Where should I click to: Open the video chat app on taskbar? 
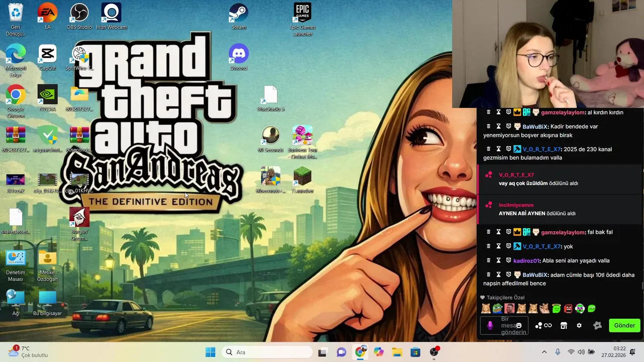(x=341, y=352)
